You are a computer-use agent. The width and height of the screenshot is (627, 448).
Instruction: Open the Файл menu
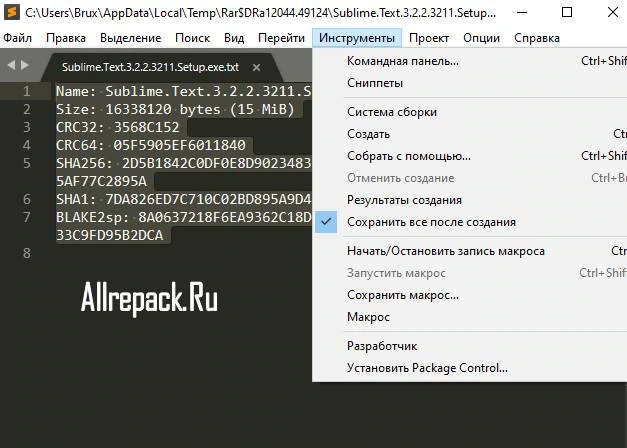click(x=18, y=38)
